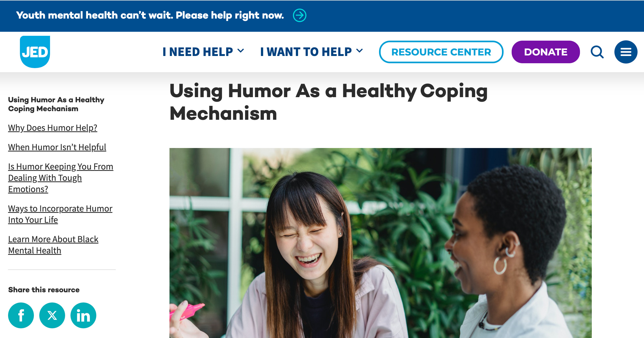This screenshot has height=338, width=644.
Task: Share on Facebook icon
Action: pos(21,315)
